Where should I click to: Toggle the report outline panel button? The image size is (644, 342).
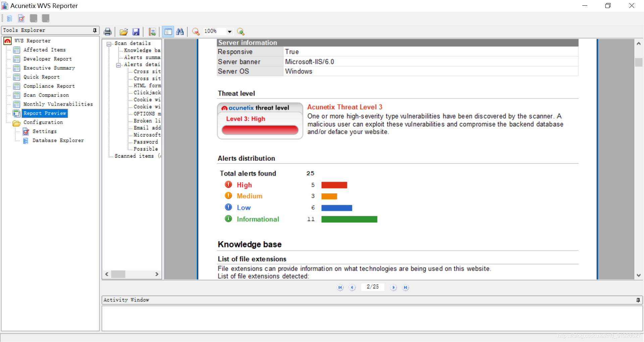tap(168, 32)
